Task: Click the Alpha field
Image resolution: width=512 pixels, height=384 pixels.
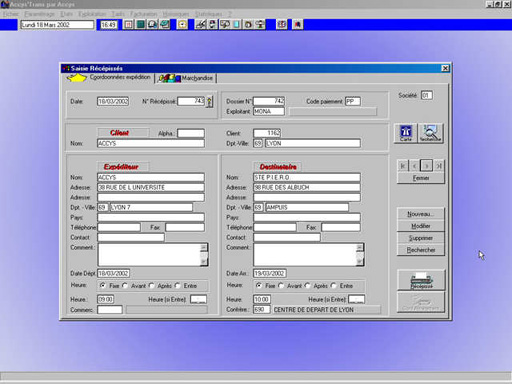Action: coord(191,133)
